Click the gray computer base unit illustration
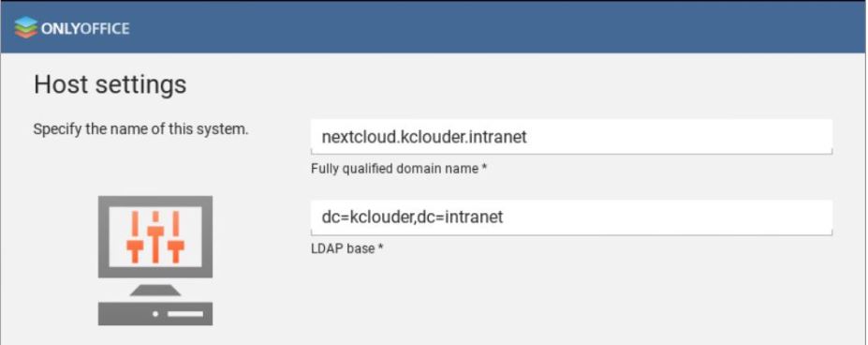The width and height of the screenshot is (868, 345). 155,313
